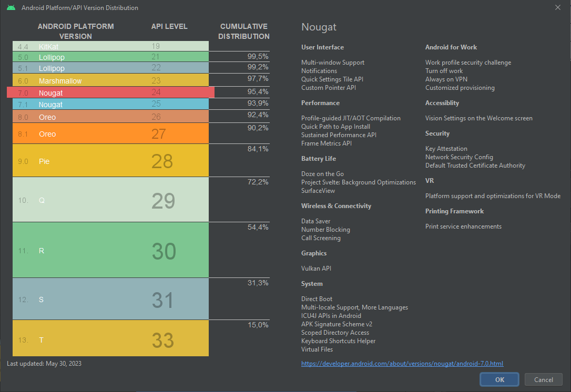Click the red Nougat 7.0 row
This screenshot has height=392, width=571.
point(110,92)
